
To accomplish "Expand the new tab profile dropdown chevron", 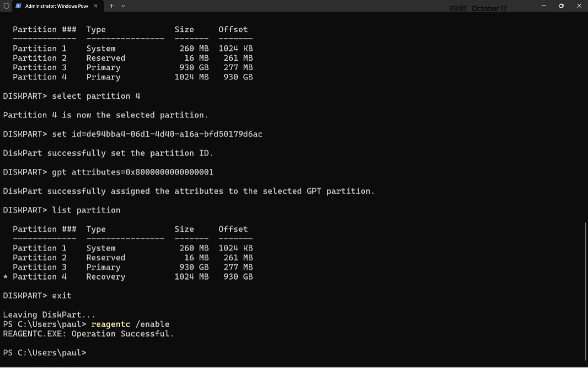I will pyautogui.click(x=123, y=6).
